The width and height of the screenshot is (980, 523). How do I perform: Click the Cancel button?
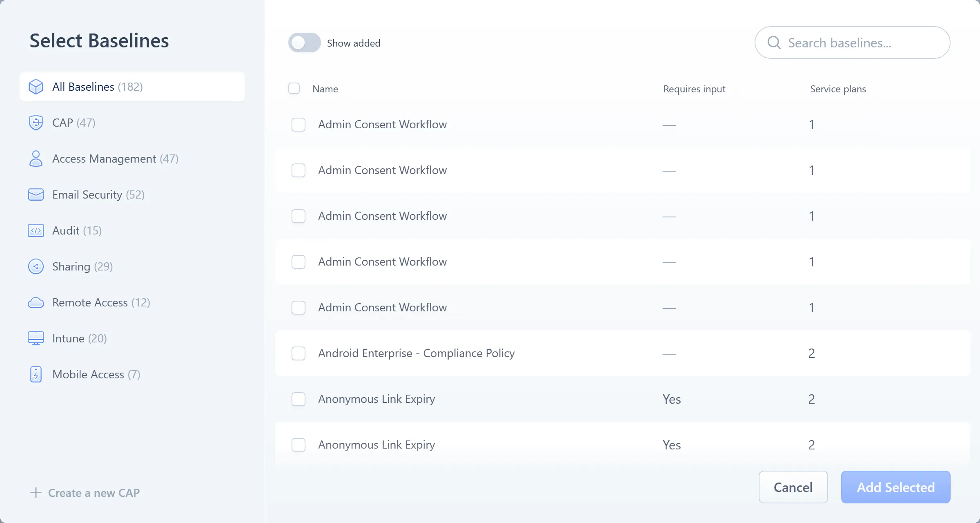(793, 487)
